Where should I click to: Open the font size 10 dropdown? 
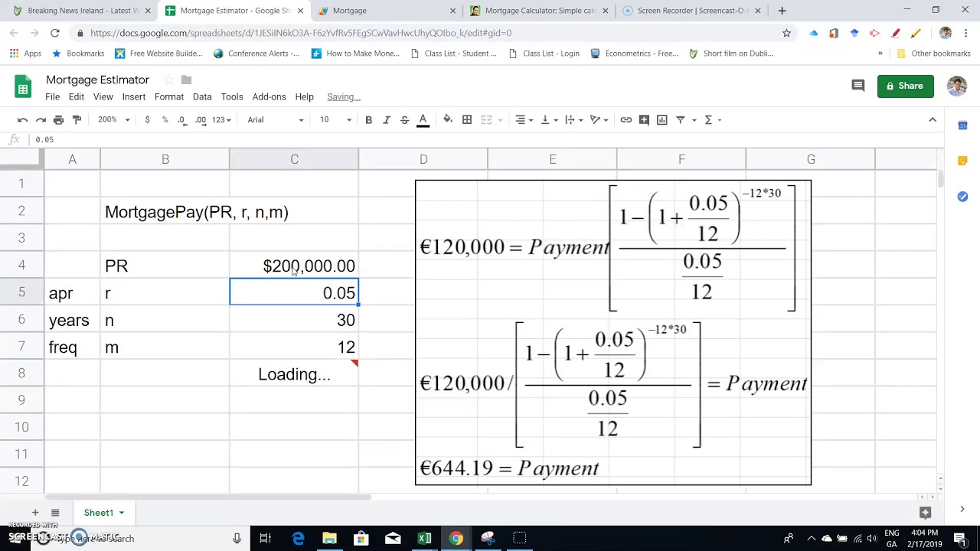coord(335,119)
